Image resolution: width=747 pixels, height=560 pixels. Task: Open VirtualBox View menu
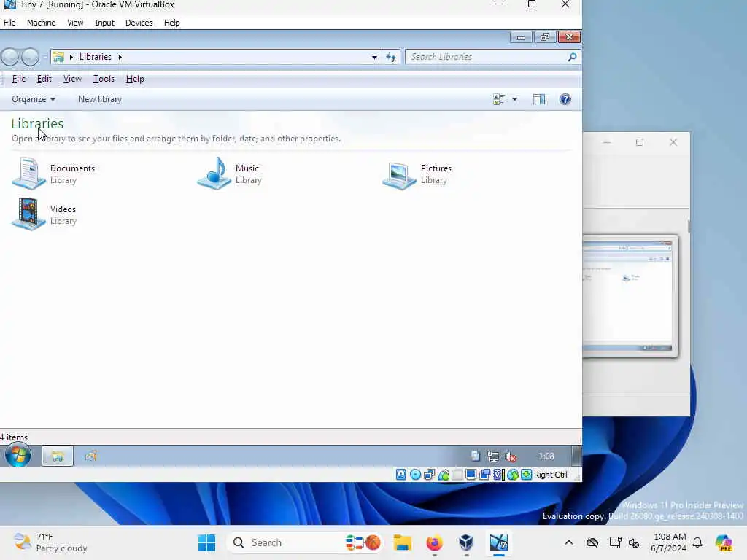click(75, 23)
